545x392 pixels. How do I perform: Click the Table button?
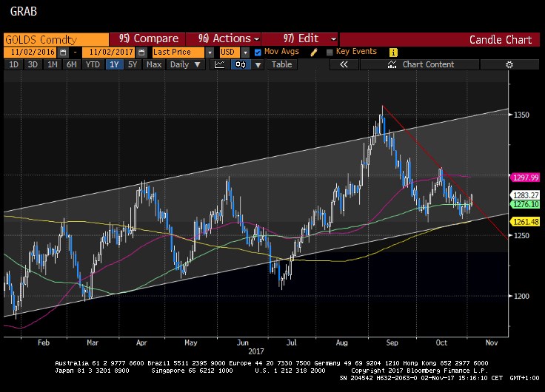click(281, 65)
